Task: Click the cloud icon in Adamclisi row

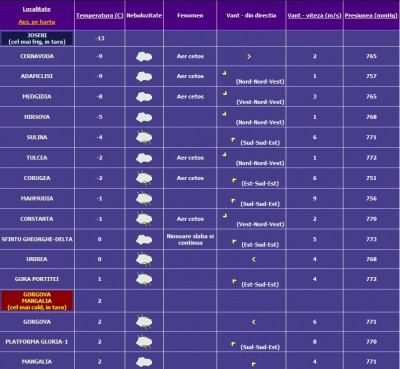Action: tap(144, 76)
